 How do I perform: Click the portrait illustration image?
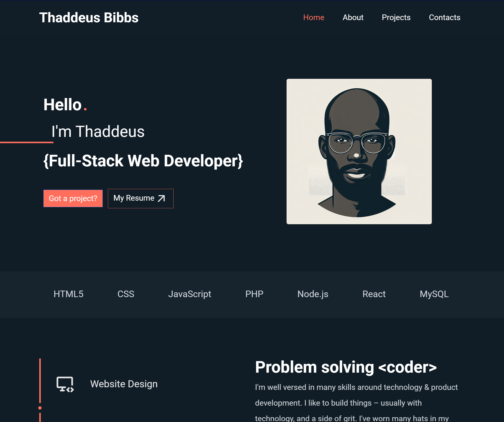pyautogui.click(x=359, y=151)
